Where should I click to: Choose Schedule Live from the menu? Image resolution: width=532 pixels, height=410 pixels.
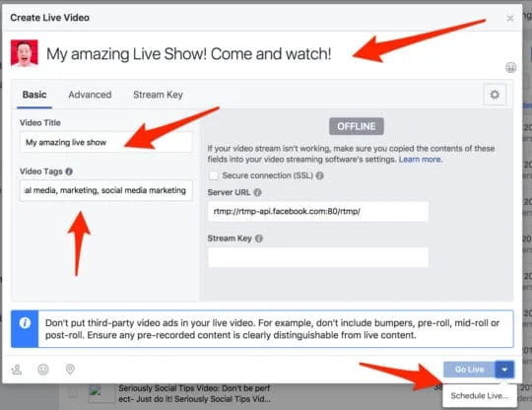point(480,396)
